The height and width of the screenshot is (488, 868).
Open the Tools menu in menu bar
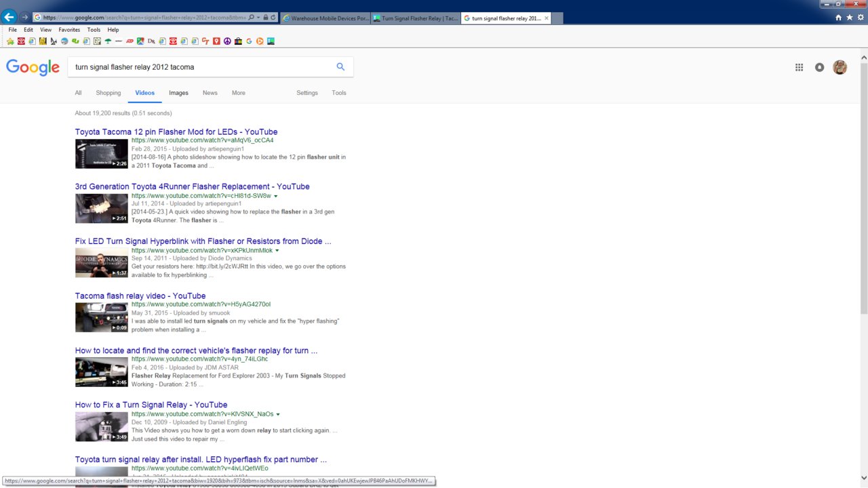pos(94,30)
